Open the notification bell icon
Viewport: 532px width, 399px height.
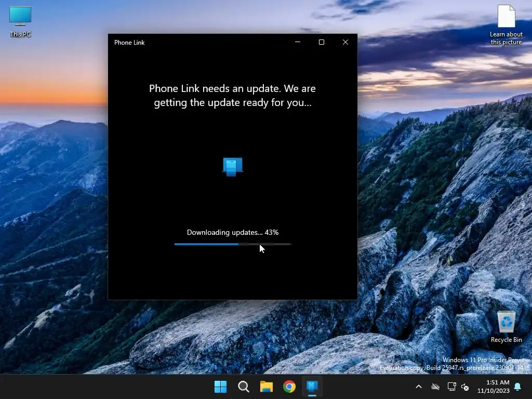(518, 387)
